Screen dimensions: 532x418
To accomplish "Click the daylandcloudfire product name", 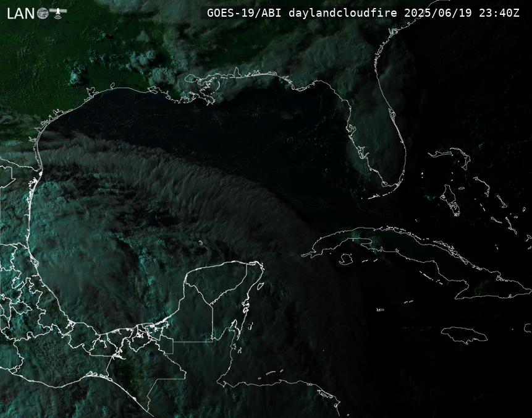I will [x=343, y=13].
